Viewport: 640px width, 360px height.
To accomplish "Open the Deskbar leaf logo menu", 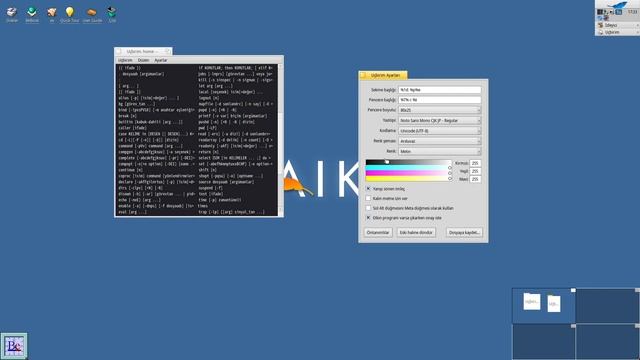I will (617, 5).
